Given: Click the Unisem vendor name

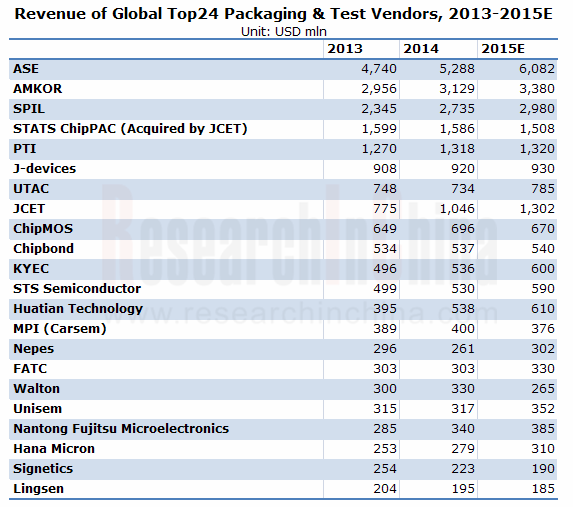Looking at the screenshot, I should tap(38, 409).
